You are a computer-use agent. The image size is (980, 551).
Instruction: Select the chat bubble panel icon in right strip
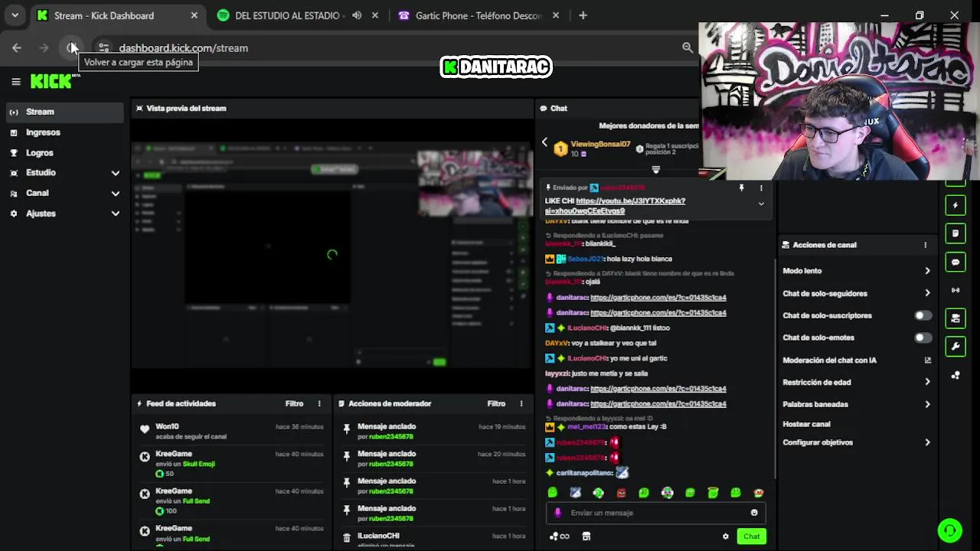click(x=955, y=262)
